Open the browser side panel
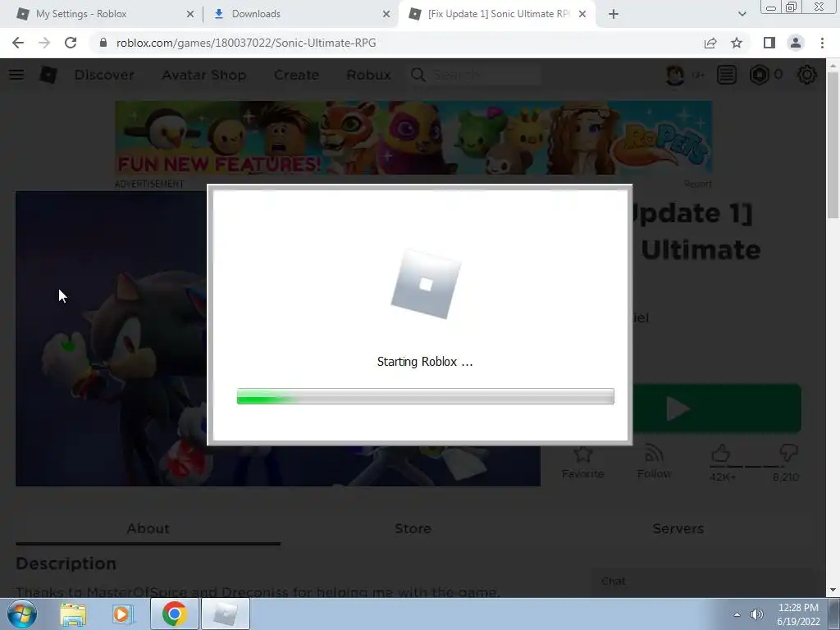 [769, 43]
